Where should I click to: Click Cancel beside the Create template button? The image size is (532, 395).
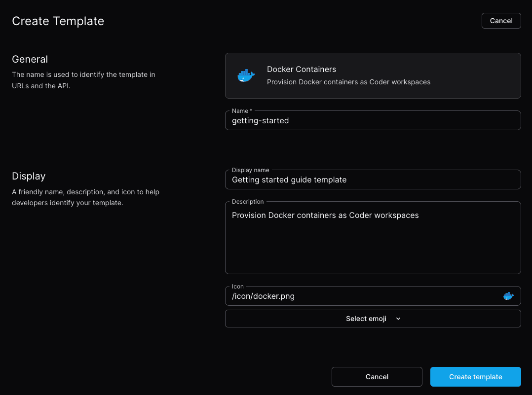point(377,377)
